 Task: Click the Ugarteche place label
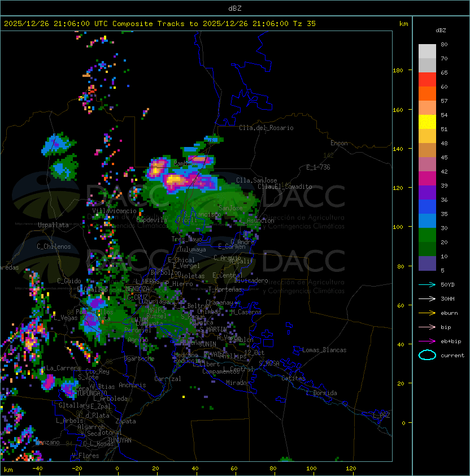tap(140, 358)
